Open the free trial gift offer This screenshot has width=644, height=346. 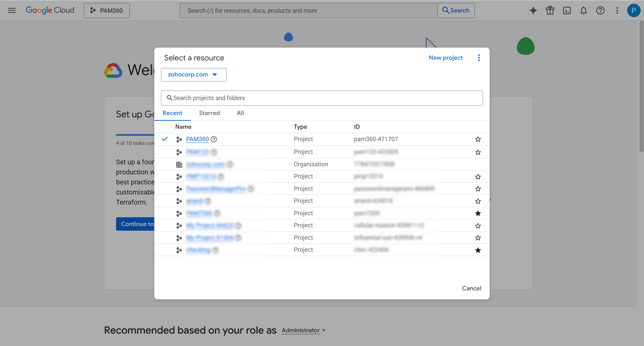pyautogui.click(x=550, y=10)
